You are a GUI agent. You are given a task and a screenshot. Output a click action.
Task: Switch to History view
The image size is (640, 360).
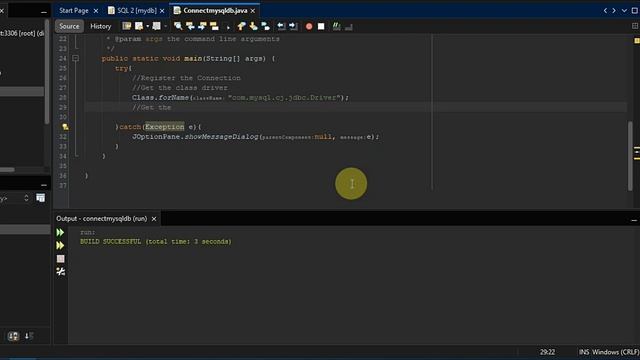coord(100,26)
